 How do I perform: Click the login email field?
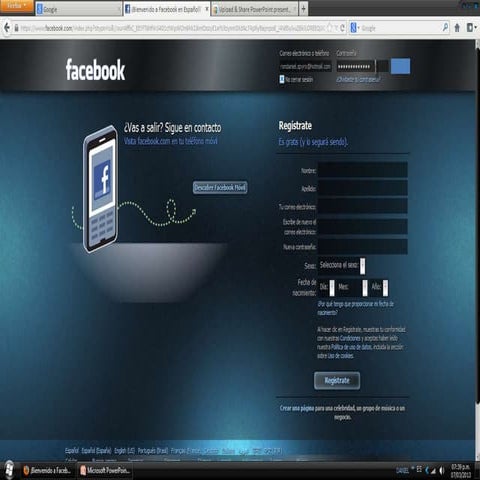coord(305,67)
